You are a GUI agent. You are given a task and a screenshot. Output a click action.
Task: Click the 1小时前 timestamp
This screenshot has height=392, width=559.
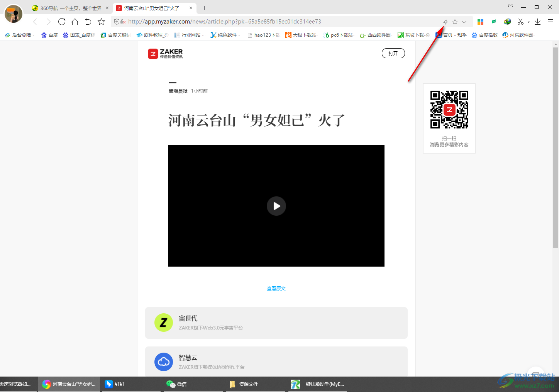199,91
